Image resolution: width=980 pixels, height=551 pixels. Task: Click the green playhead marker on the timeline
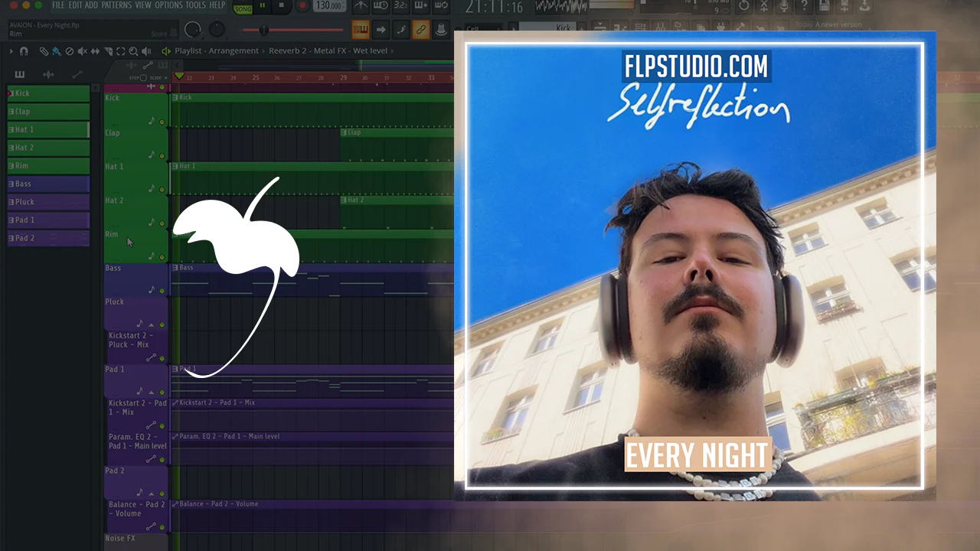[179, 76]
